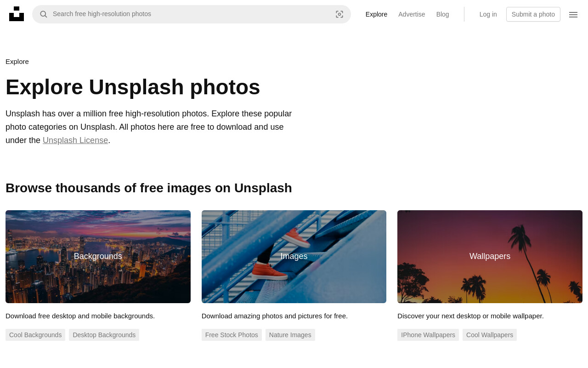The height and width of the screenshot is (368, 588).
Task: Click 'Download free desktop and mobile backgrounds' text
Action: coord(80,316)
